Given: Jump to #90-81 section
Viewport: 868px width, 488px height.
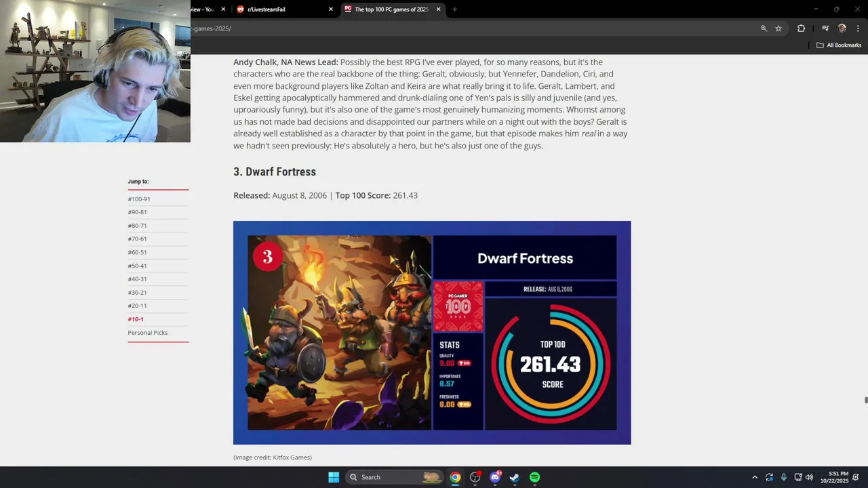Looking at the screenshot, I should tap(137, 212).
